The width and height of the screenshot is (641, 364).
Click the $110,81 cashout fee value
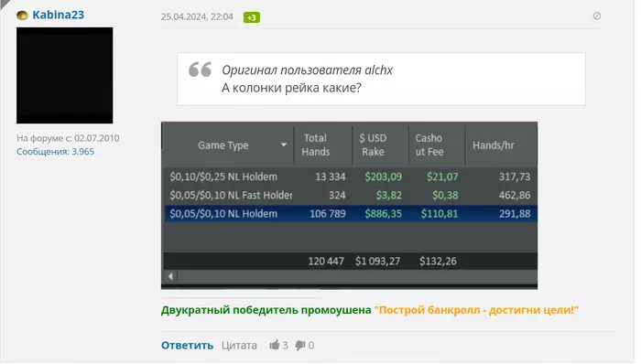[x=440, y=214]
